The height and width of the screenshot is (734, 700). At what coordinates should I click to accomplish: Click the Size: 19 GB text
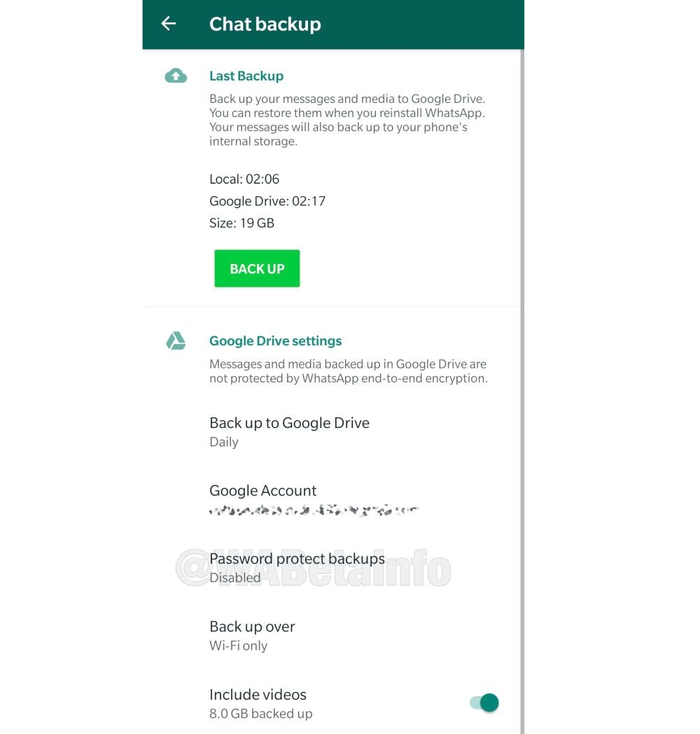click(241, 223)
